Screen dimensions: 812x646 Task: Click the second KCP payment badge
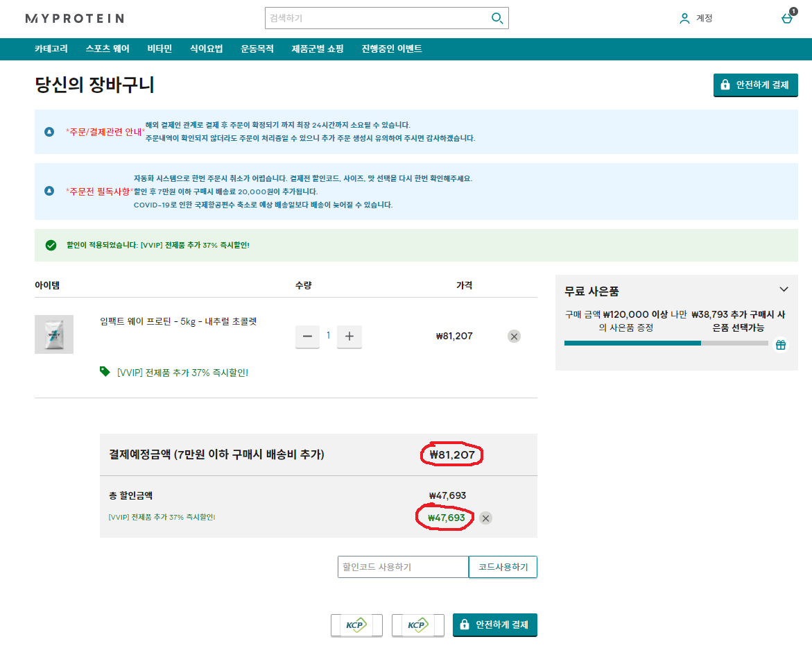(418, 624)
